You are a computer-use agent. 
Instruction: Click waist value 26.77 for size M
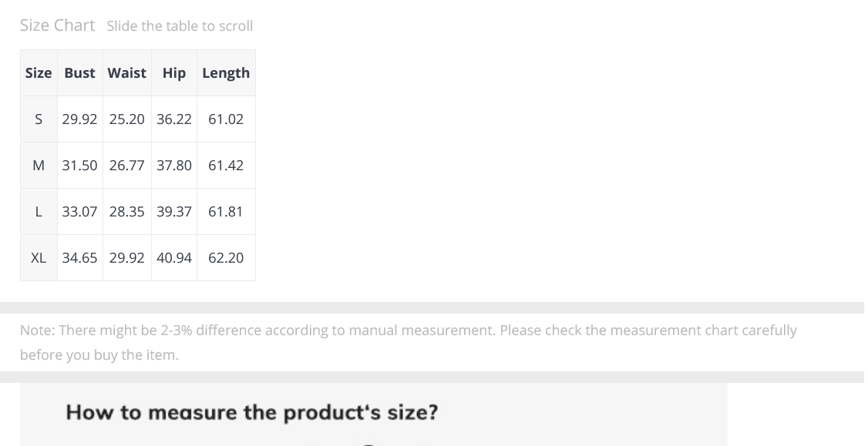pyautogui.click(x=126, y=166)
